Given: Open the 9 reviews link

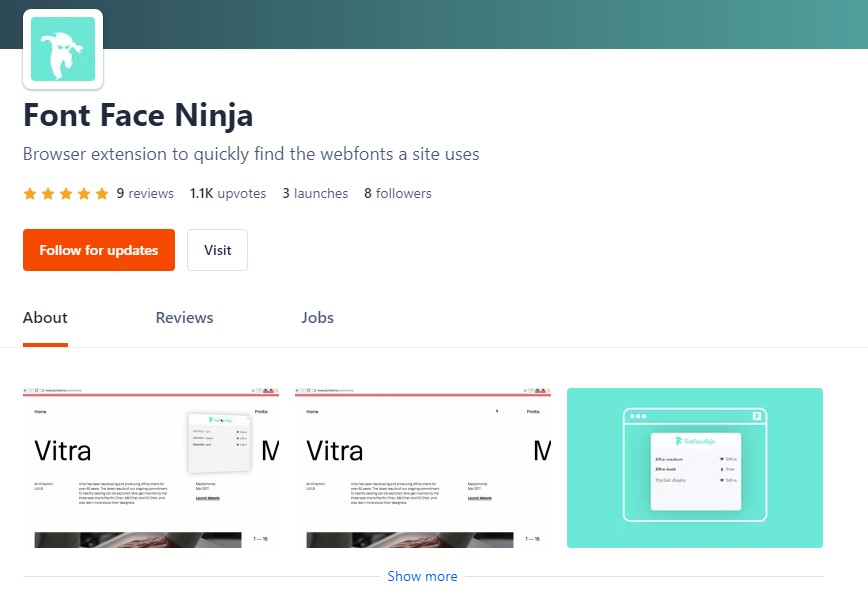Looking at the screenshot, I should [x=145, y=193].
